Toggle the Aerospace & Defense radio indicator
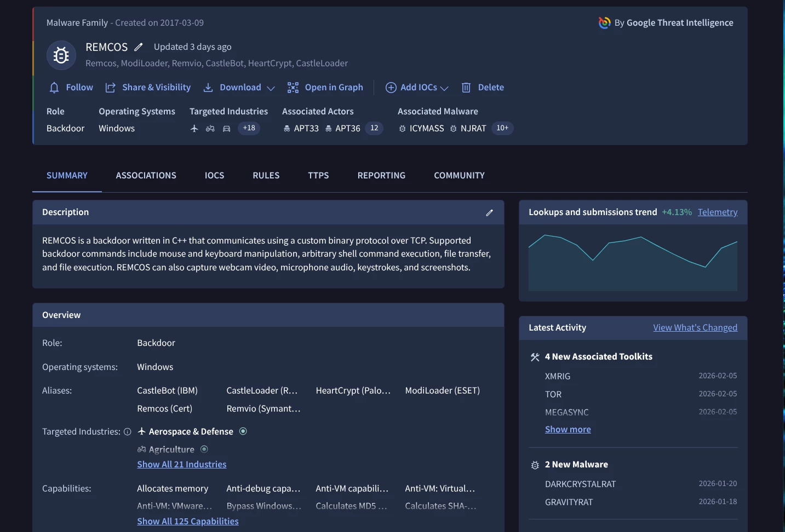Screen dimensions: 785x532 click(x=243, y=431)
